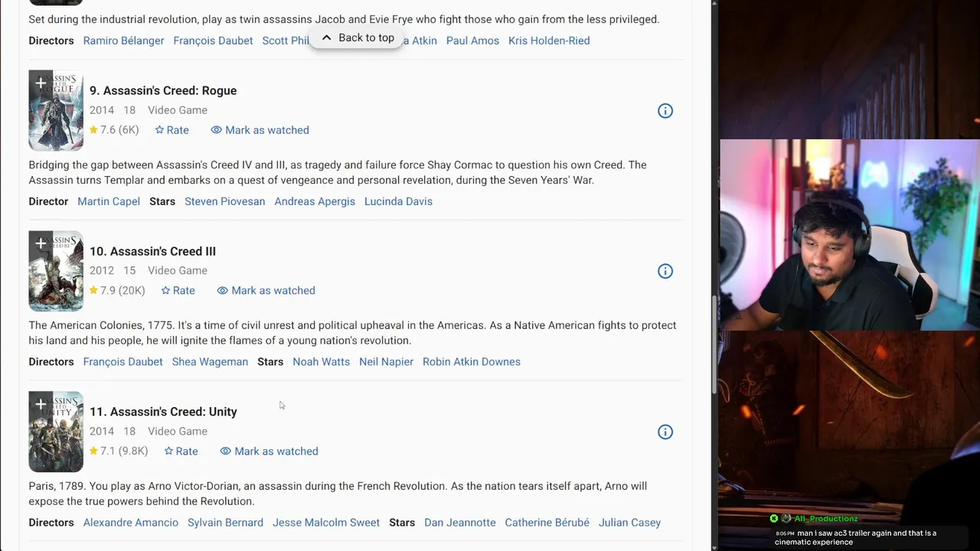This screenshot has height=551, width=980.
Task: Open info for Assassin's Creed: Unity
Action: (665, 432)
